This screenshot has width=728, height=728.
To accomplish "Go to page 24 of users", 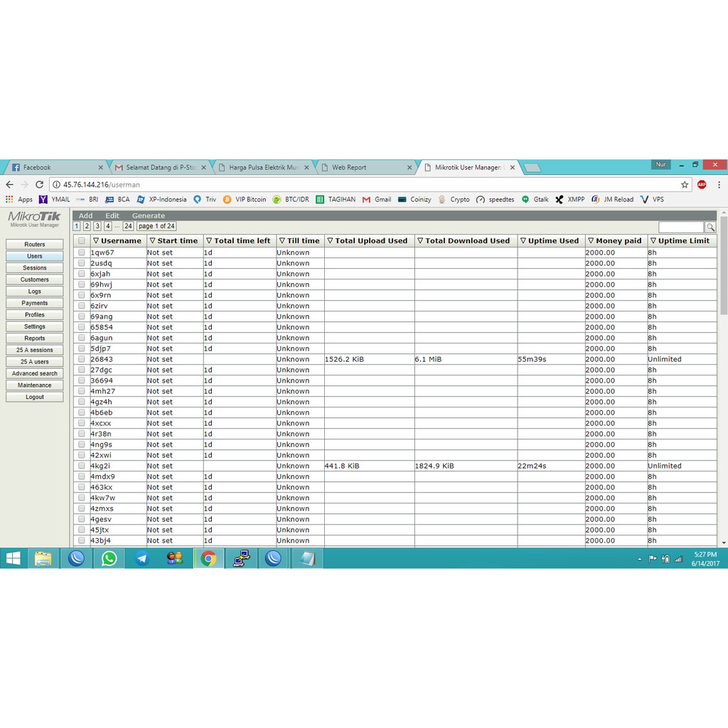I will 128,226.
